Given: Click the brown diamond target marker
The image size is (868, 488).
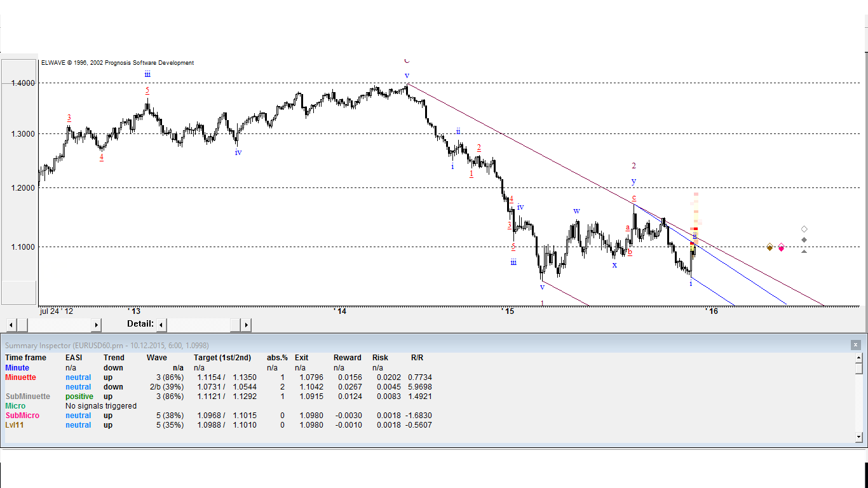Looking at the screenshot, I should [x=770, y=247].
